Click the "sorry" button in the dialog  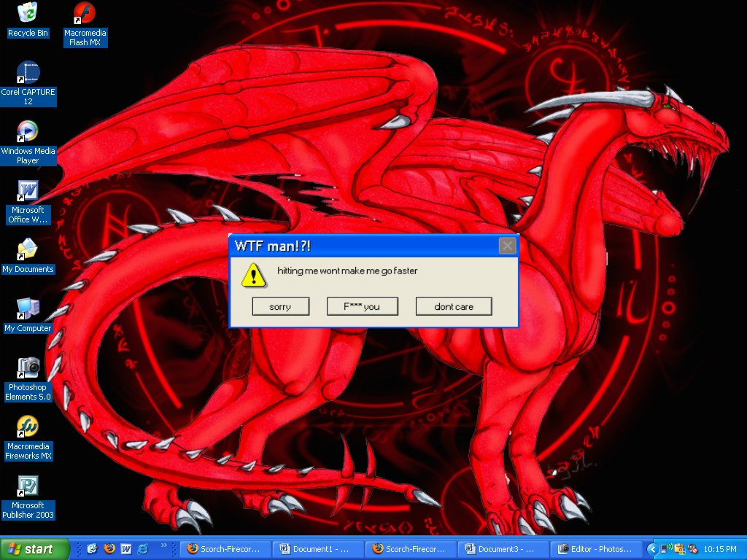281,307
